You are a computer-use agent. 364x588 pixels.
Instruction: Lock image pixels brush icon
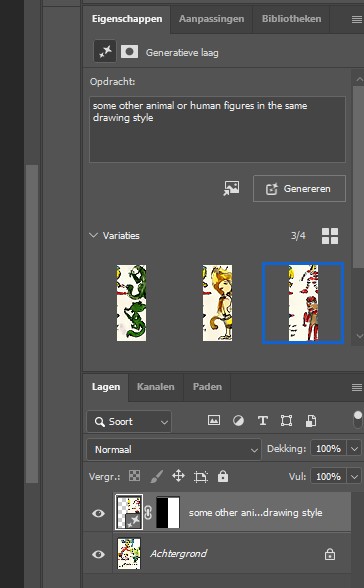point(156,477)
